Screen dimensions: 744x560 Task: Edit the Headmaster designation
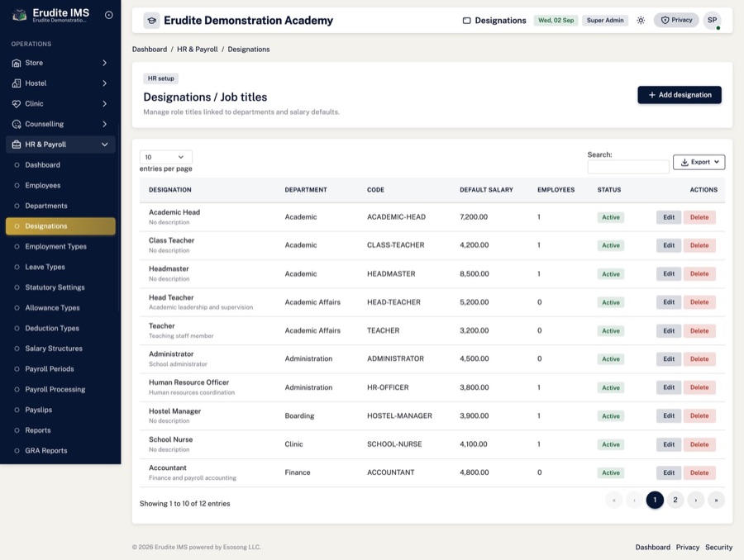pyautogui.click(x=669, y=273)
